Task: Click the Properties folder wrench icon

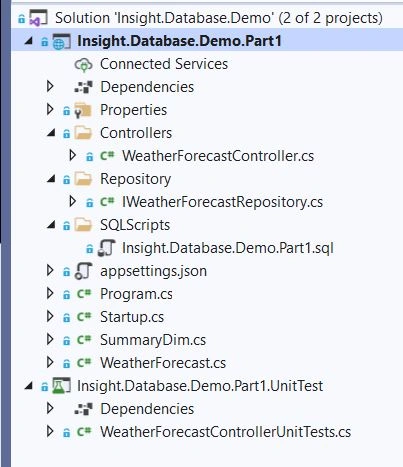Action: coord(83,110)
